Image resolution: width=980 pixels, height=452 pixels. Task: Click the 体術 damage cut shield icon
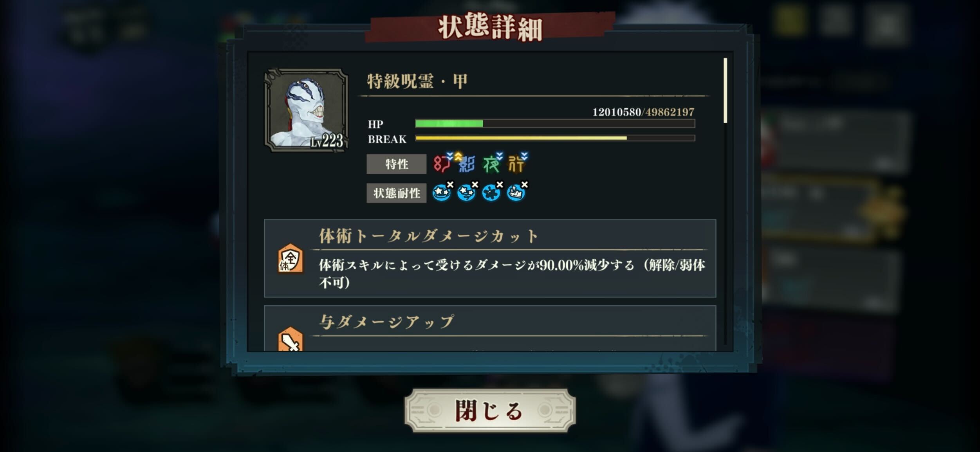point(291,259)
